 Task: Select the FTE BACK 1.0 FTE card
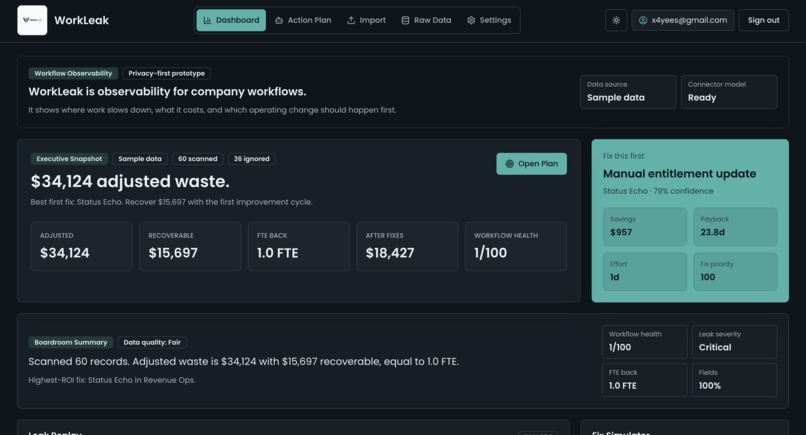pyautogui.click(x=299, y=246)
